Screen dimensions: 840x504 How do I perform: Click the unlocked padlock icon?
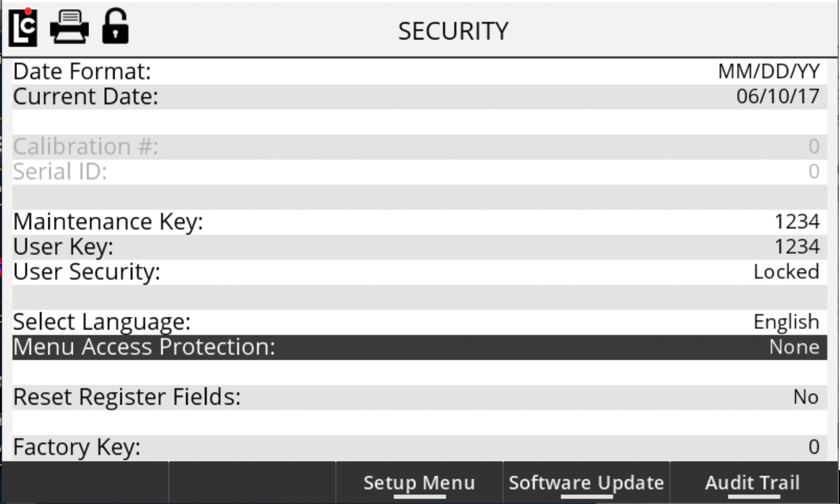point(115,27)
